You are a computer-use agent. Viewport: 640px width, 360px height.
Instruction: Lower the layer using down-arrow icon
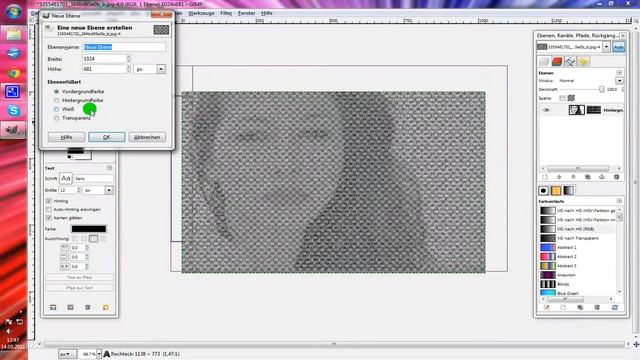pos(573,177)
